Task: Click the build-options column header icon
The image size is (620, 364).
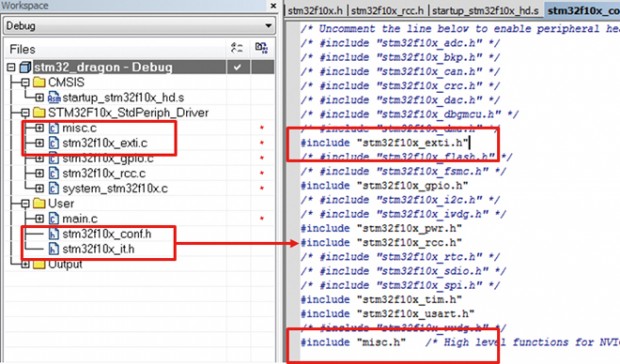Action: point(237,48)
